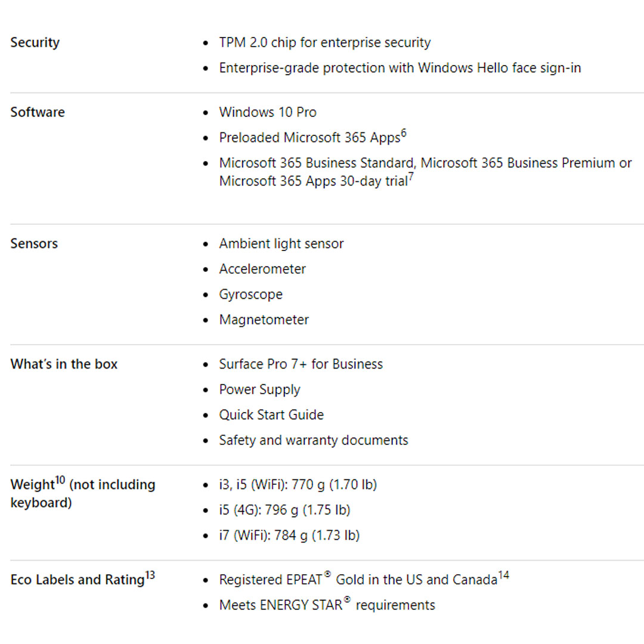644x644 pixels.
Task: Click the What's in the box heading
Action: coord(64,364)
